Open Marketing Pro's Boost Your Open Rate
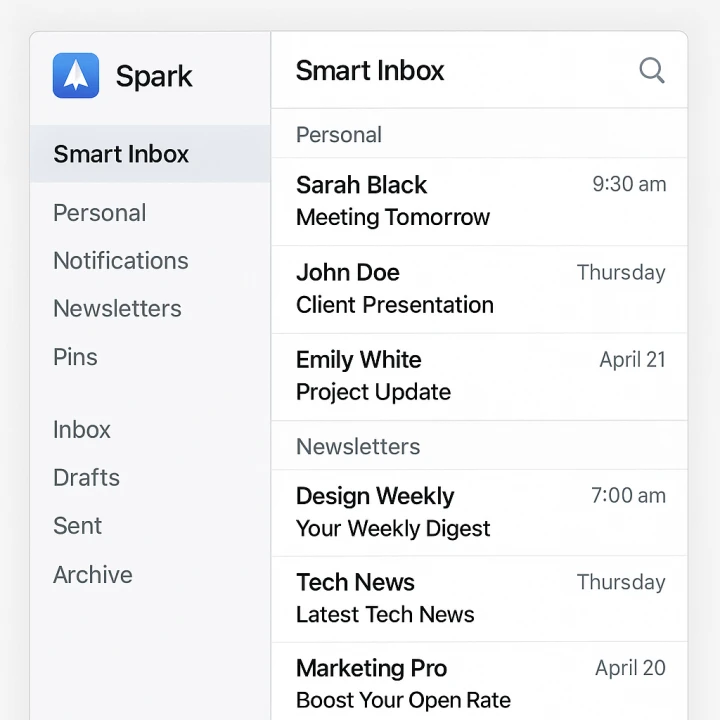 (479, 683)
